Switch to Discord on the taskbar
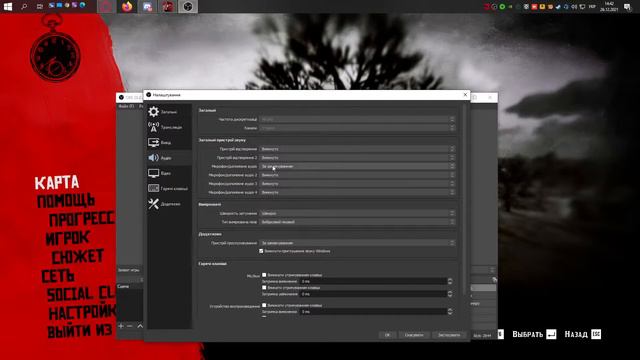This screenshot has width=640, height=360. [147, 7]
